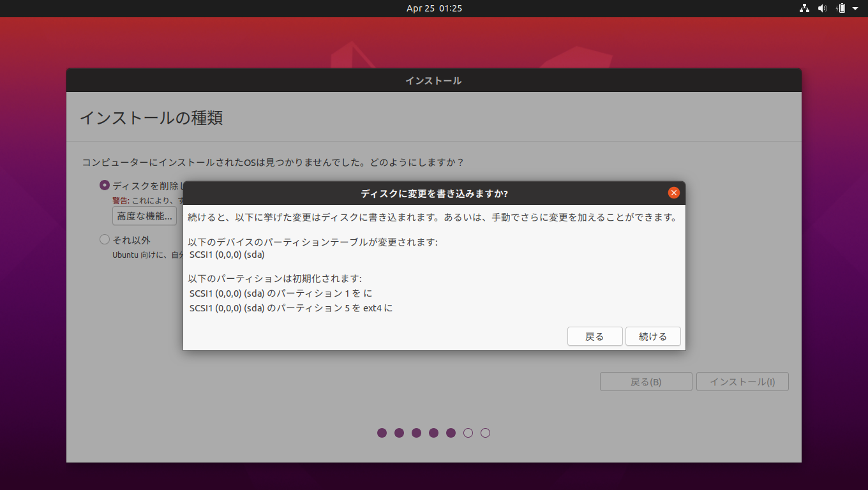Open the network status icon

pos(804,8)
